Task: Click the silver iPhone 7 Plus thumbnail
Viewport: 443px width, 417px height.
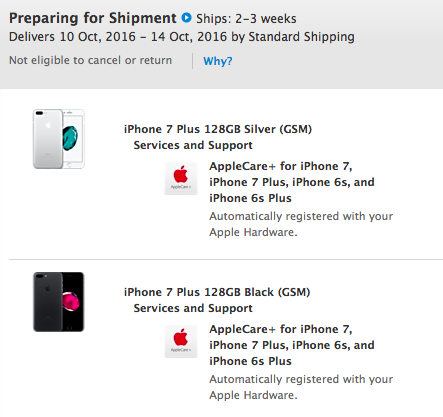Action: point(59,139)
